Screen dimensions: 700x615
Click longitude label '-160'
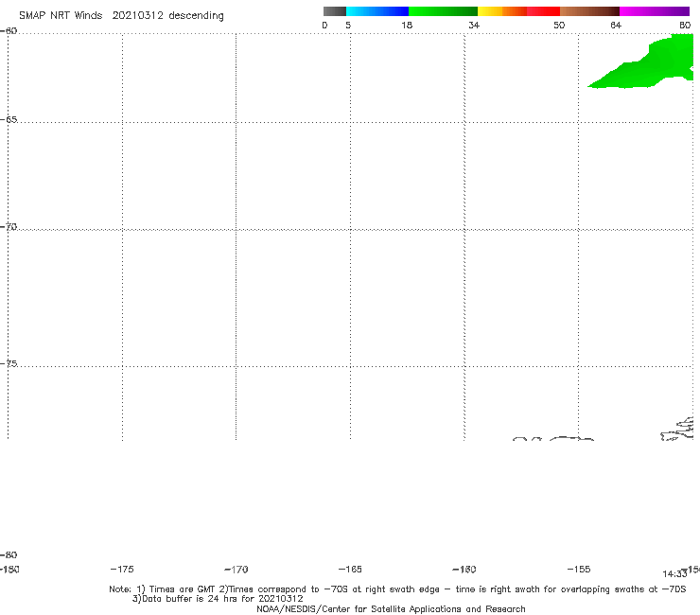coord(464,569)
